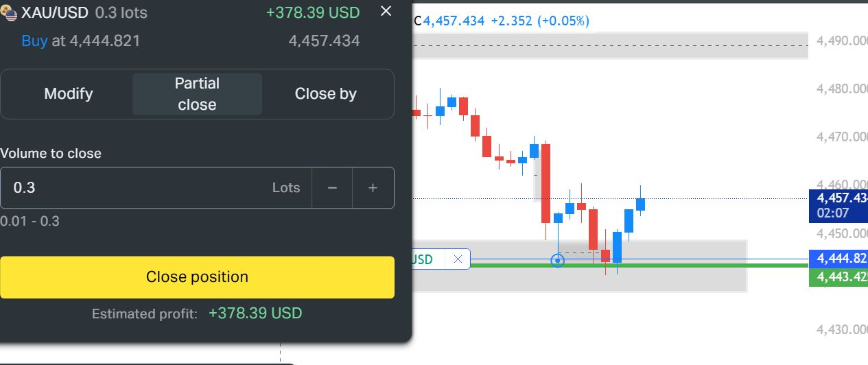Increase volume with the plus button

pyautogui.click(x=373, y=187)
